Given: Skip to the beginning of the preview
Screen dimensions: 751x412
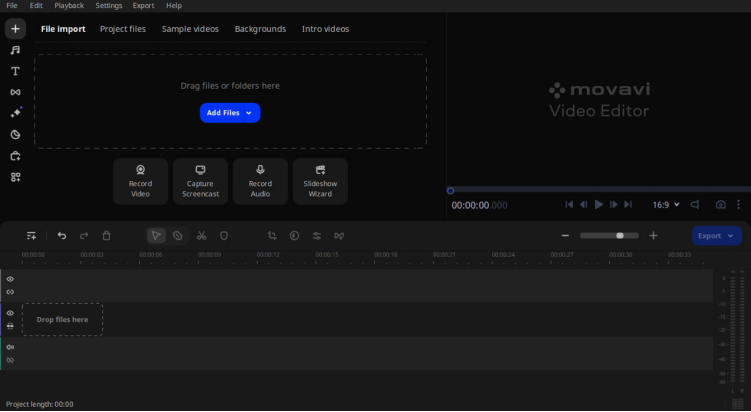Looking at the screenshot, I should [569, 205].
